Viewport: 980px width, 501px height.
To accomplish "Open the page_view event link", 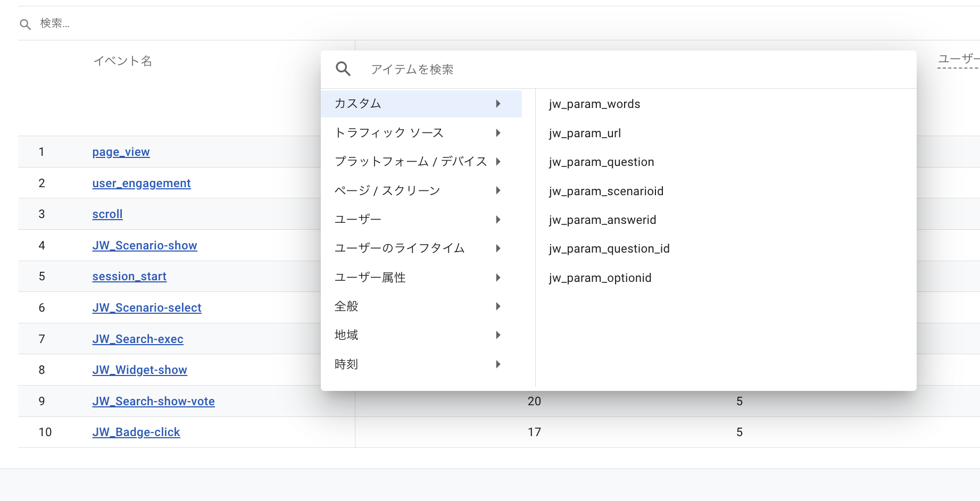I will click(121, 152).
